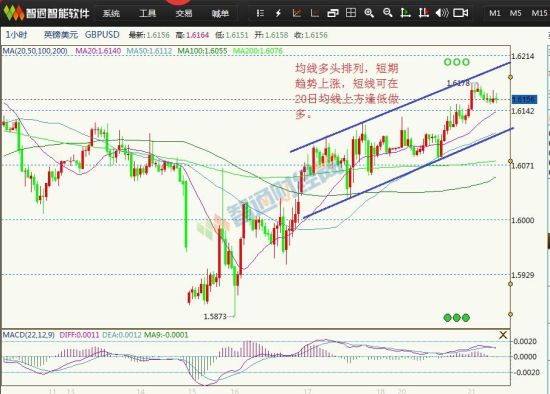Toggle the sound speaker icon

tap(442, 13)
